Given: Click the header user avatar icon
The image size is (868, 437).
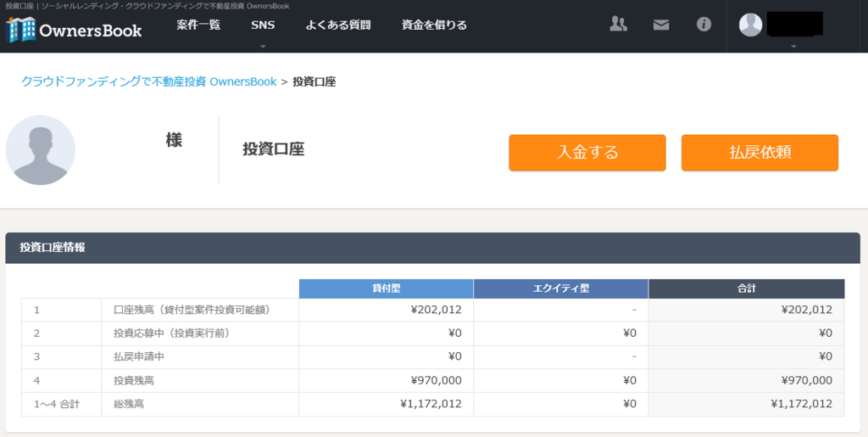Looking at the screenshot, I should click(751, 25).
